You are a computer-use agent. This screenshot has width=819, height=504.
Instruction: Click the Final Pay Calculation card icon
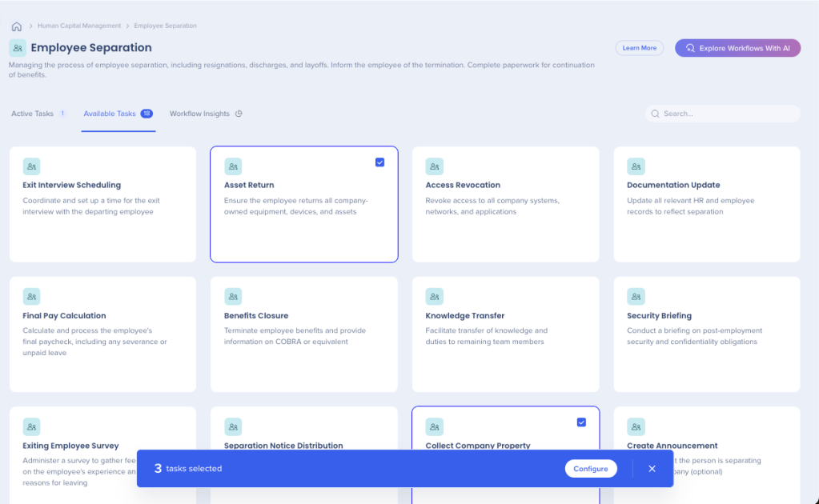pyautogui.click(x=31, y=297)
